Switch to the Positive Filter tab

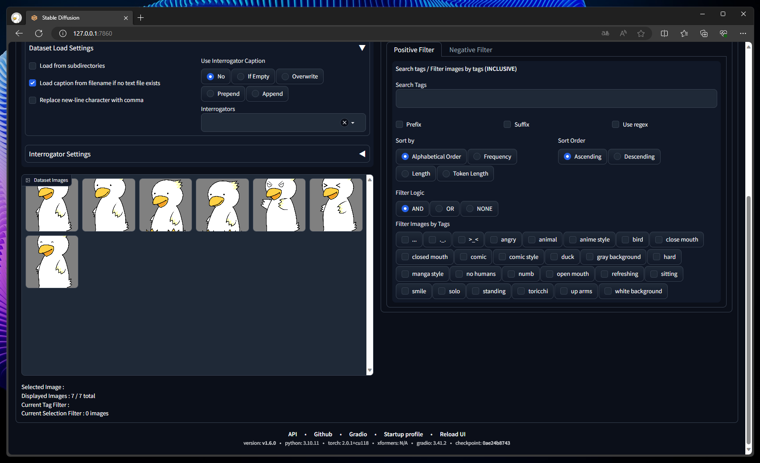(x=413, y=50)
